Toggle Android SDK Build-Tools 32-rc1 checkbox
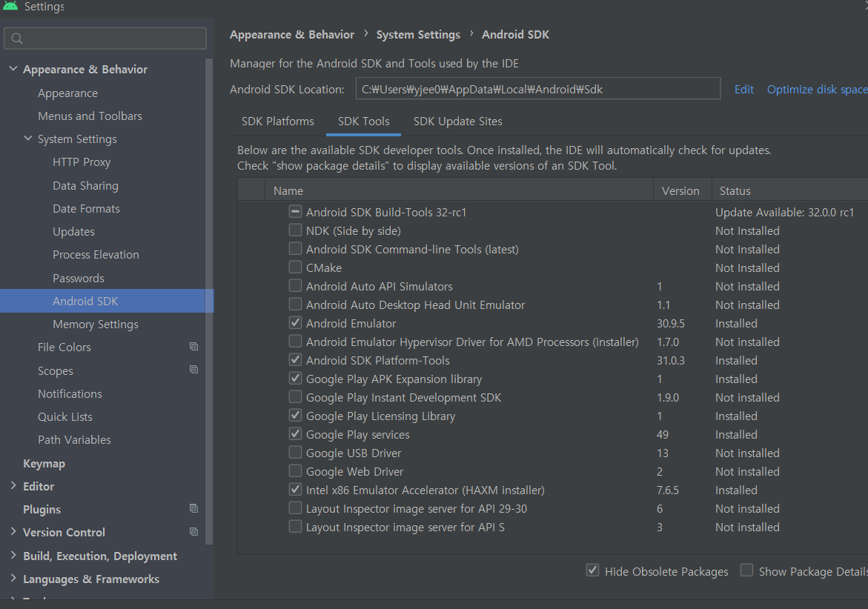This screenshot has height=609, width=868. (295, 211)
